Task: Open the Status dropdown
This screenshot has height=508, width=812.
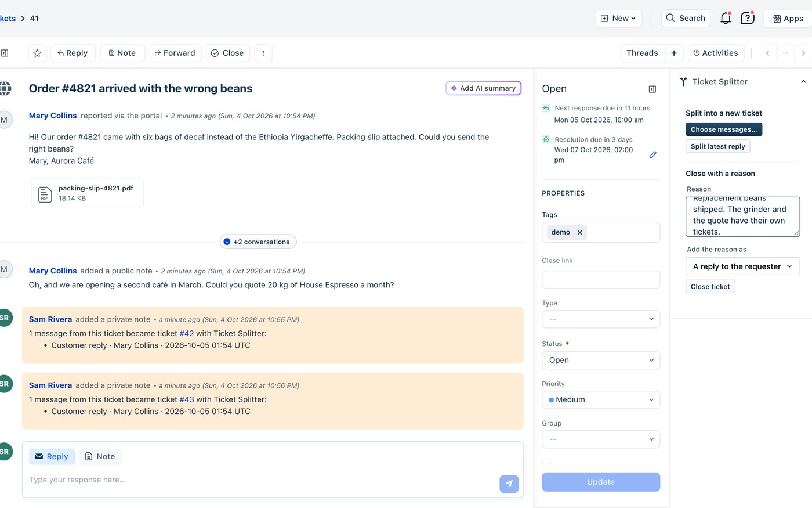Action: tap(601, 360)
